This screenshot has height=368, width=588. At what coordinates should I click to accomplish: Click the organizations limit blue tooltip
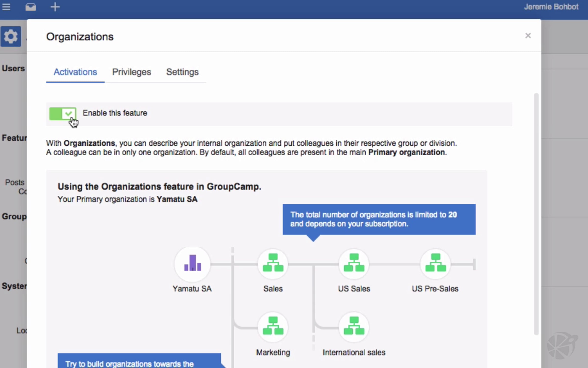coord(379,219)
